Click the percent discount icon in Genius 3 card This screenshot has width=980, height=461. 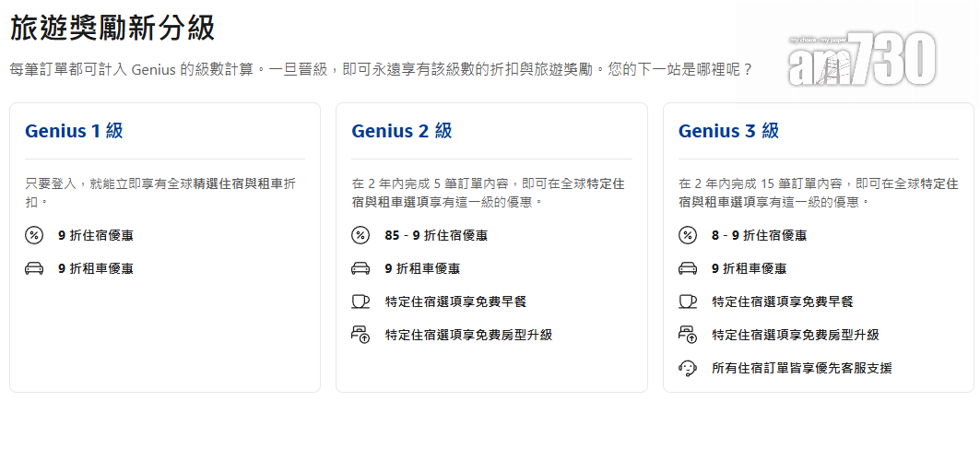pyautogui.click(x=688, y=235)
